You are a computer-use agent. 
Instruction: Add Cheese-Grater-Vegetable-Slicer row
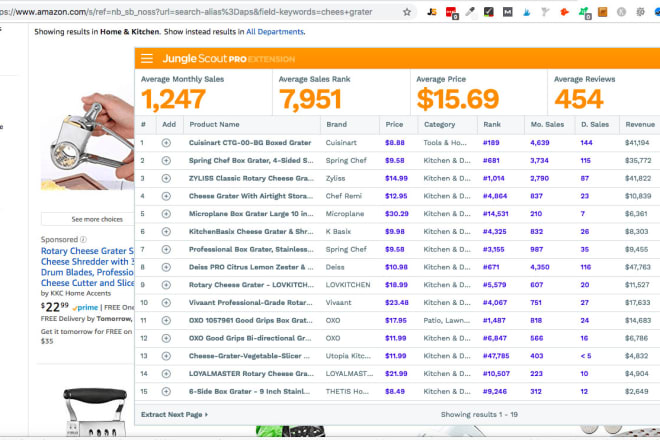pos(166,356)
